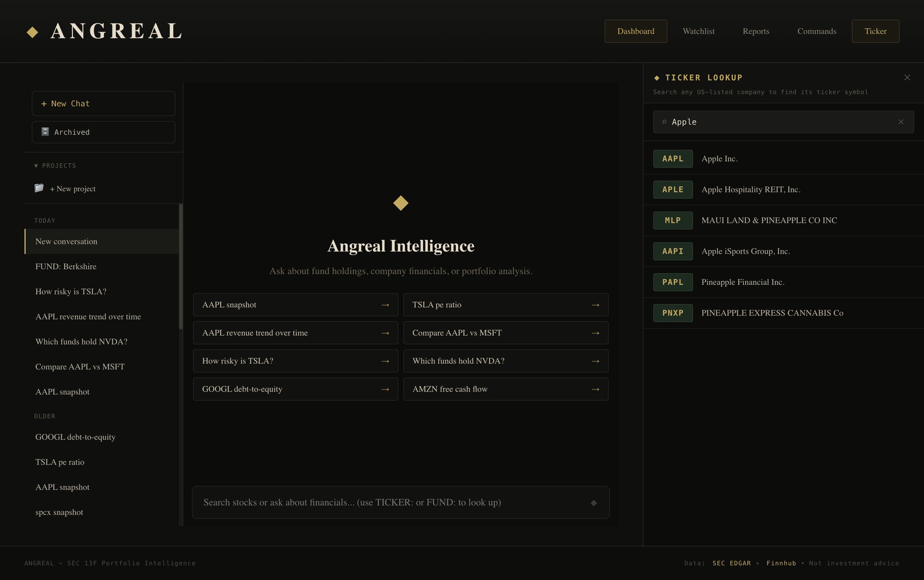Click the chat search input field
This screenshot has height=580, width=924.
pos(400,502)
